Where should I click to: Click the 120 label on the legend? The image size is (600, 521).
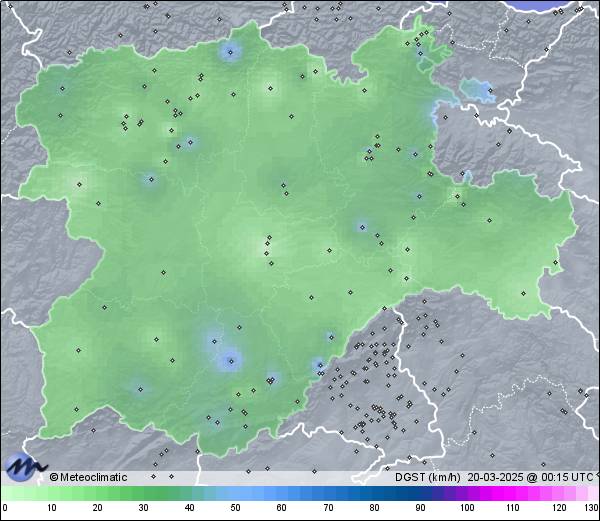coord(559,508)
